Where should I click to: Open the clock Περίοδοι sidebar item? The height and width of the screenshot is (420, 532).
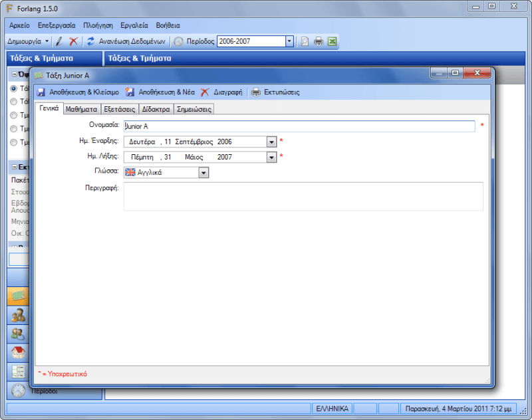[18, 391]
